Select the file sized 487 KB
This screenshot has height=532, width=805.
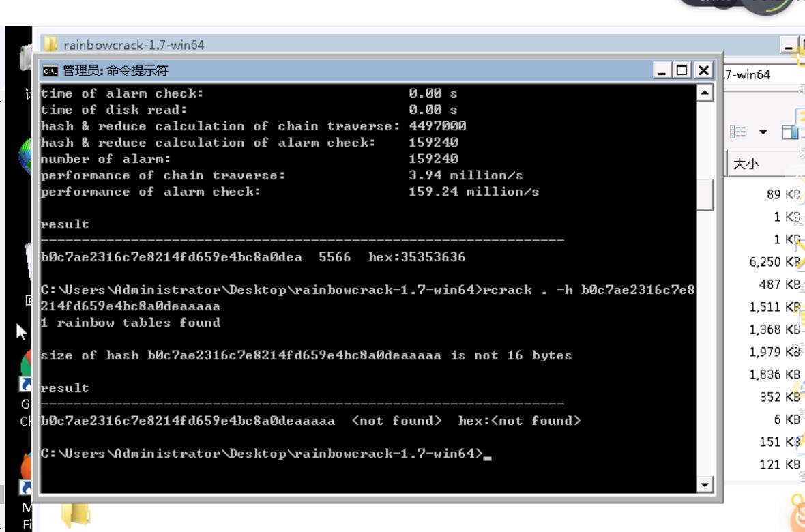tap(779, 284)
